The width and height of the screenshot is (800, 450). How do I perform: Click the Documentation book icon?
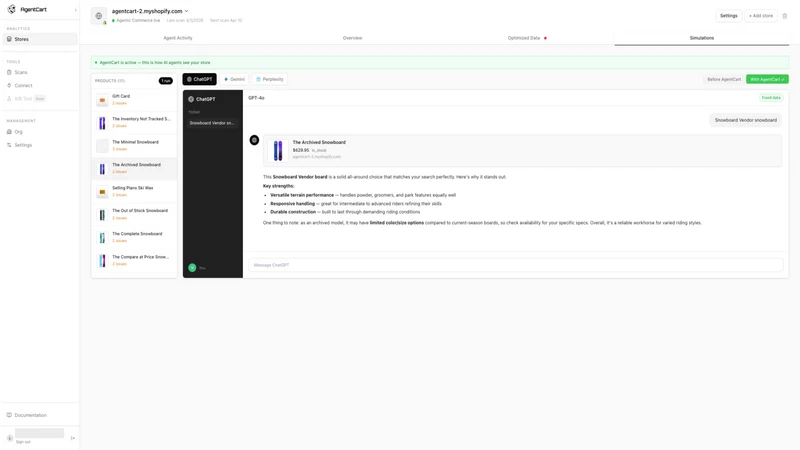[x=9, y=415]
